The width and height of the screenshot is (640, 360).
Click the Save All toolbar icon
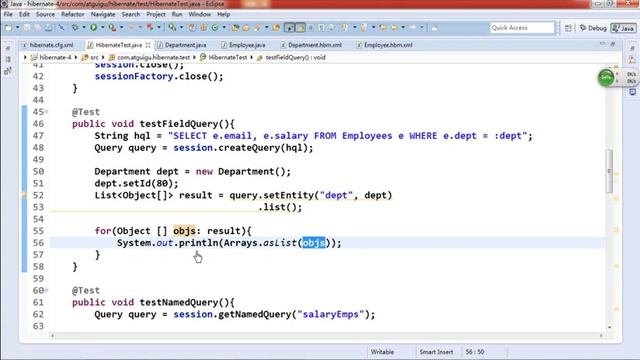[x=38, y=28]
